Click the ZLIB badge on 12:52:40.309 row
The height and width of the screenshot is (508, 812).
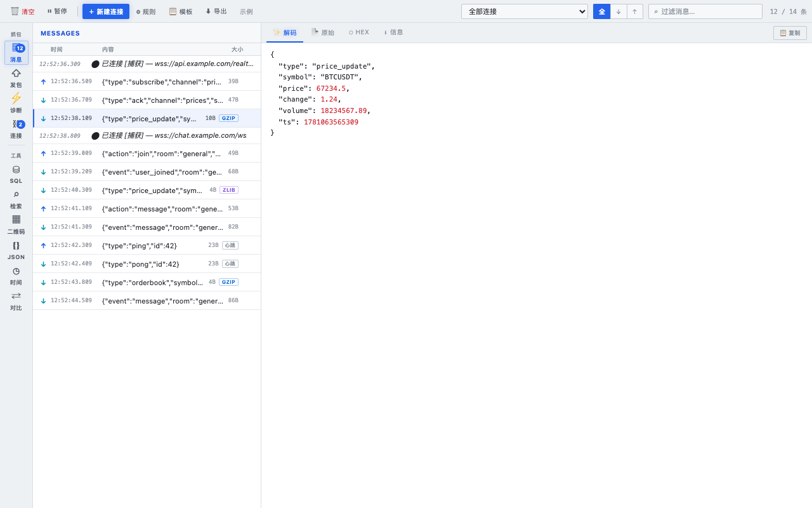229,190
